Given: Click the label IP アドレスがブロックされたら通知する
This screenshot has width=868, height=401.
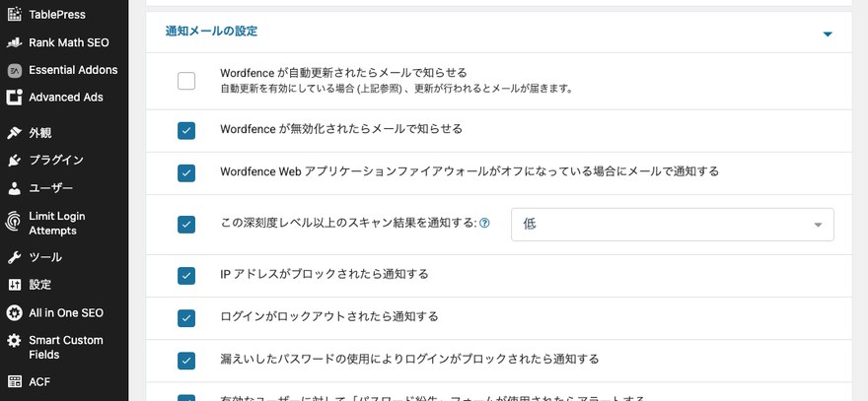Looking at the screenshot, I should click(x=325, y=274).
